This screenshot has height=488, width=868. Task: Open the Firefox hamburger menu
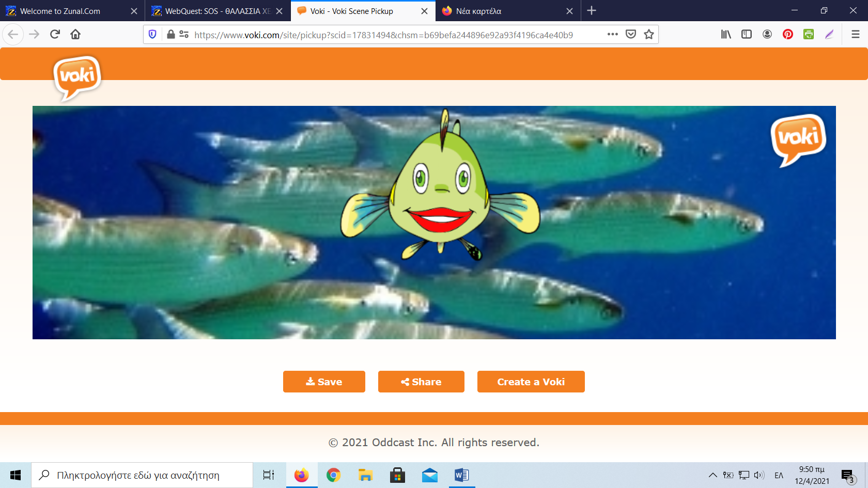tap(856, 35)
